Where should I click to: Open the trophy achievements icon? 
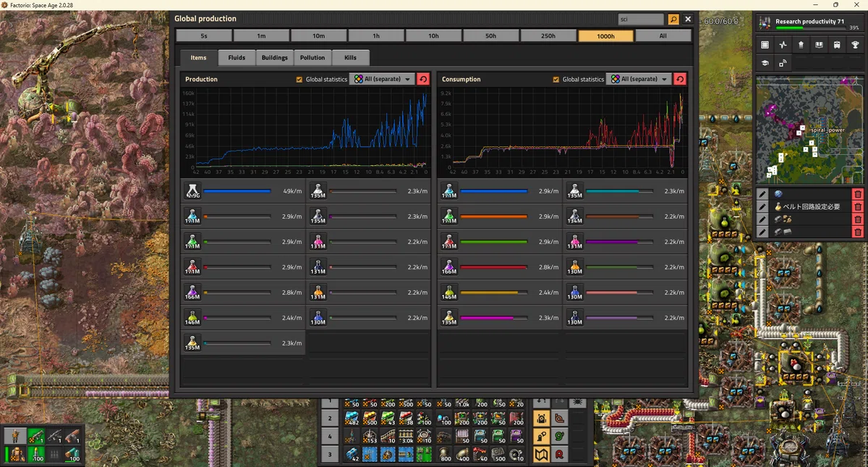coord(855,45)
